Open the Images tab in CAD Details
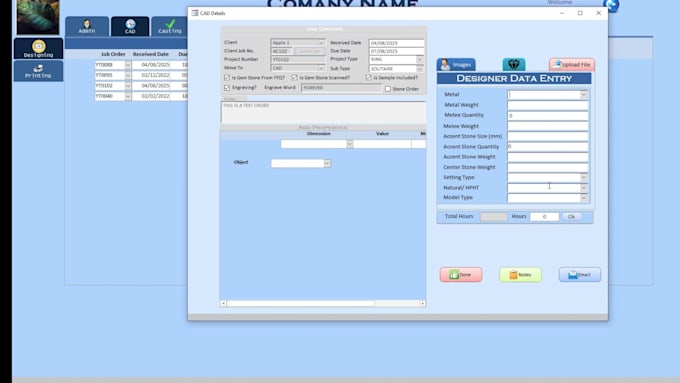 coord(456,65)
